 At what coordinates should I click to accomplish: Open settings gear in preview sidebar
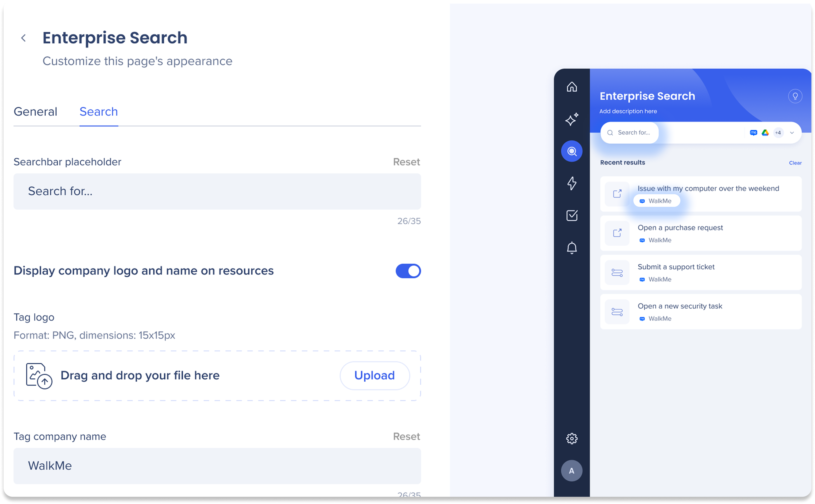point(571,438)
